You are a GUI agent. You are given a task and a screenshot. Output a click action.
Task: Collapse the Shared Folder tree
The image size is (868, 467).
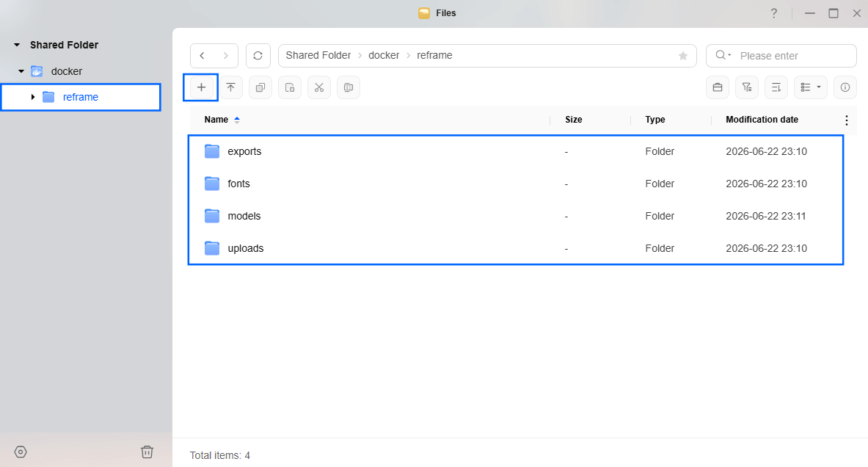coord(17,45)
